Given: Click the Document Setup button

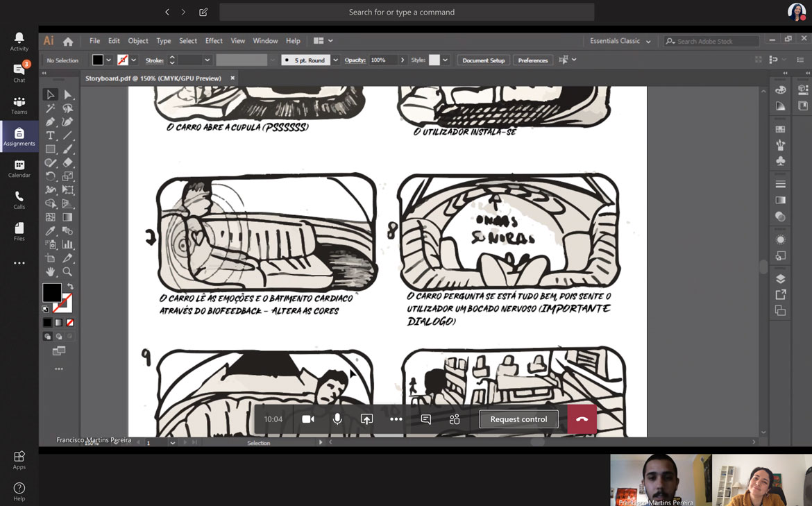Looking at the screenshot, I should (x=483, y=60).
